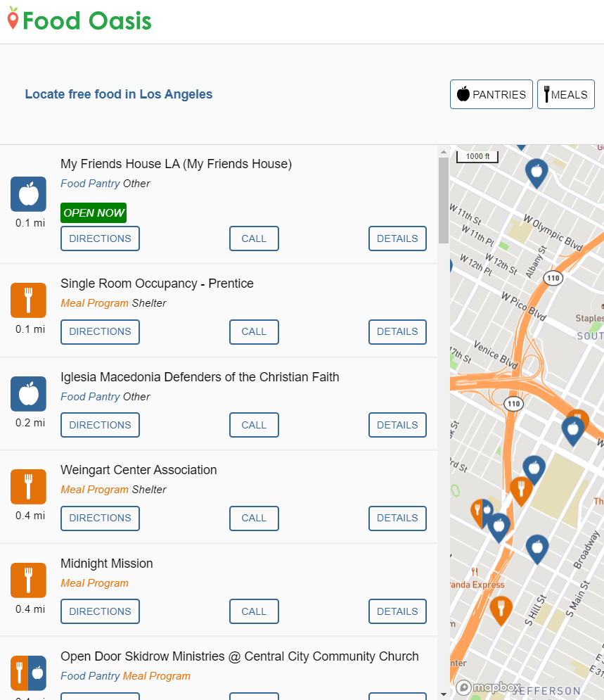Click the Food Oasis logo

[79, 20]
